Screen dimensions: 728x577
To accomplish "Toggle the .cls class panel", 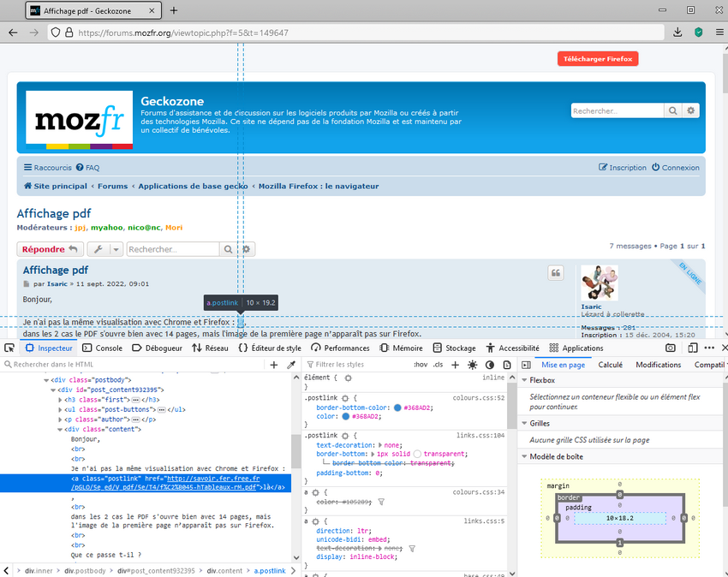I will [438, 365].
